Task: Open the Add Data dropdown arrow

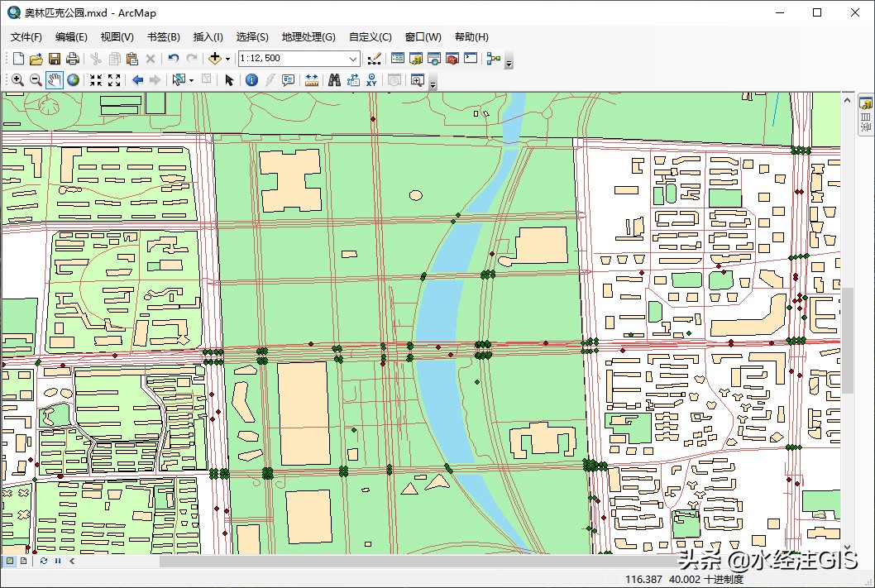Action: pos(228,59)
